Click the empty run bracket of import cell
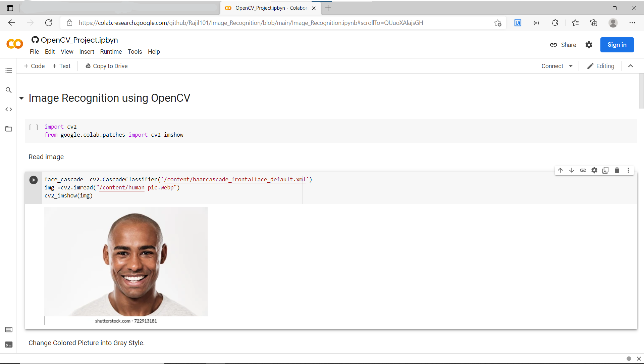This screenshot has width=644, height=364. coord(34,127)
